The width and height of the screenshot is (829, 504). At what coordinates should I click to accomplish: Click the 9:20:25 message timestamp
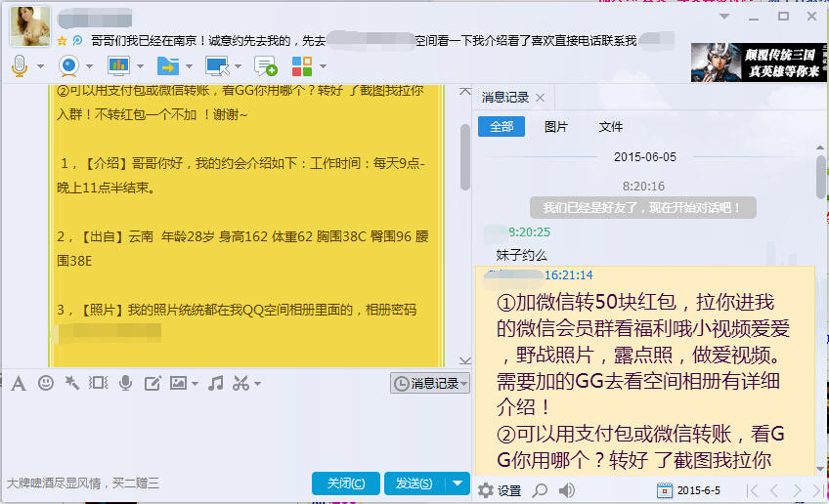529,232
